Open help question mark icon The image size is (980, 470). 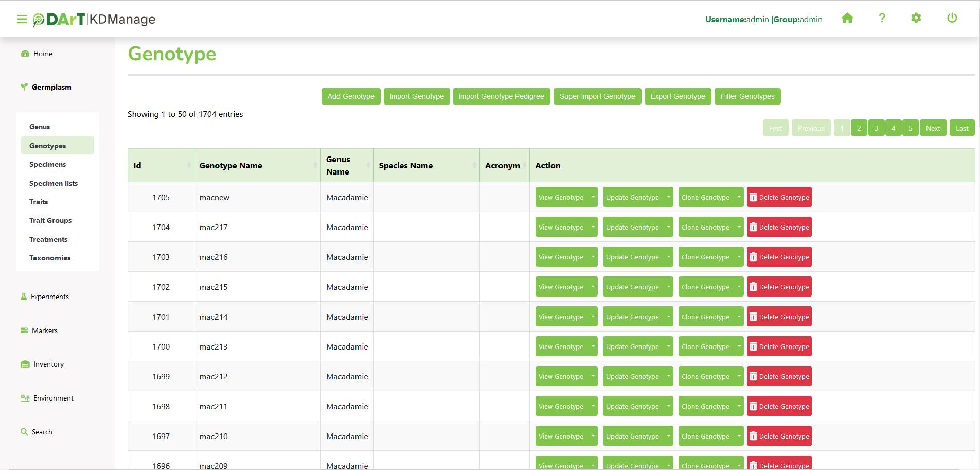tap(882, 19)
